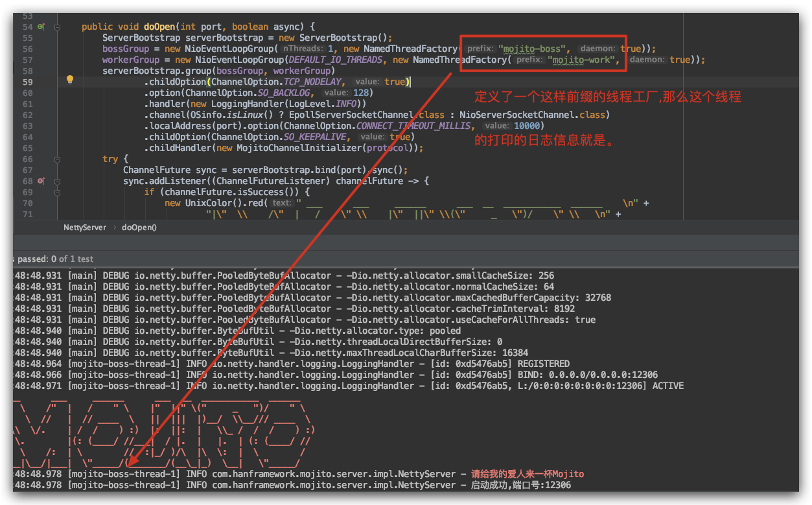Click the useCacheForAllThreads: true log line
Screen dimensions: 812x505
coord(305,320)
